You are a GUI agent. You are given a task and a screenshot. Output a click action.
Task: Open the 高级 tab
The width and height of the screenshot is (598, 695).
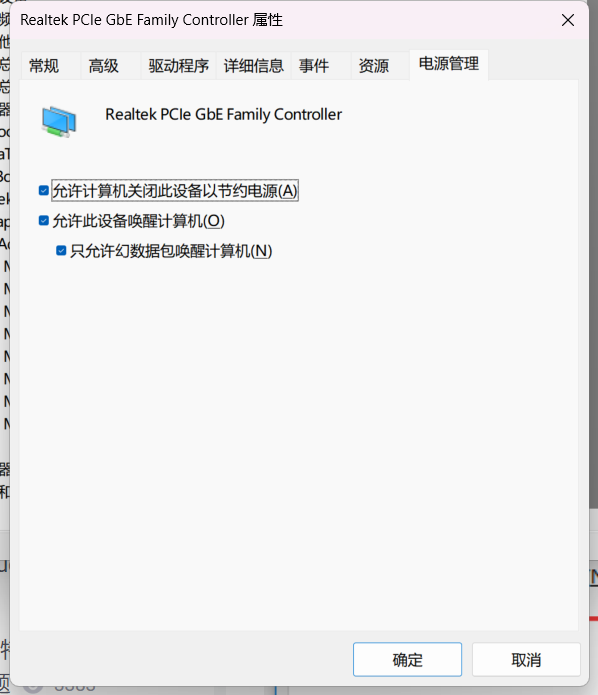(x=104, y=66)
